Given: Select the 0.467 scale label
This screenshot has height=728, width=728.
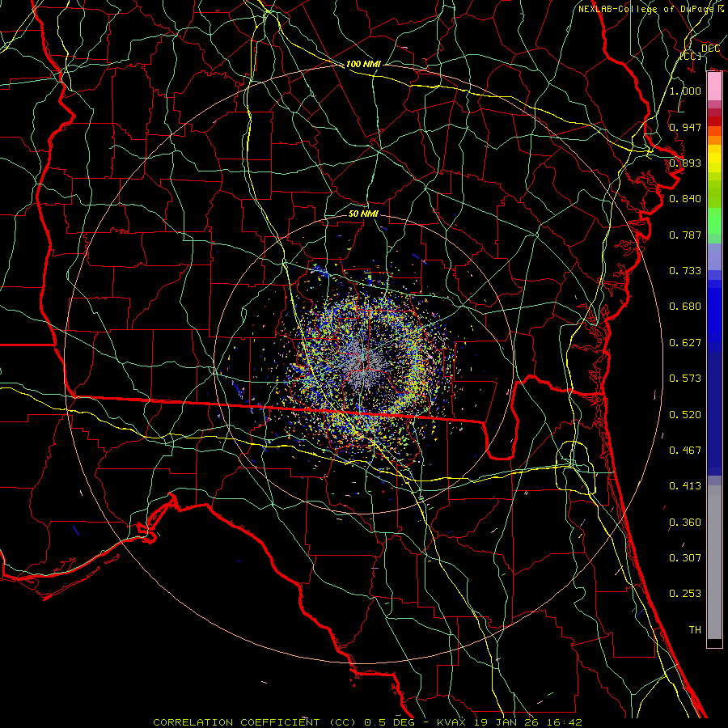Looking at the screenshot, I should (x=685, y=451).
